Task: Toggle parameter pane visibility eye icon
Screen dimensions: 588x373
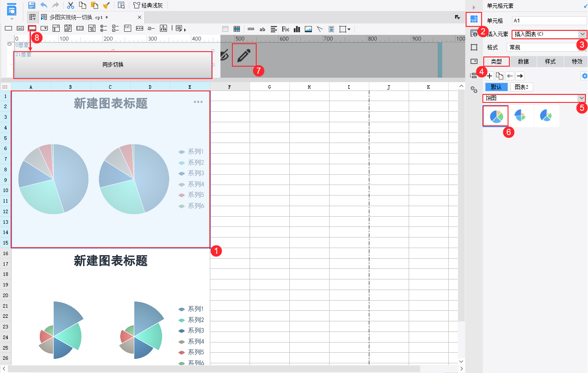Action: click(224, 55)
